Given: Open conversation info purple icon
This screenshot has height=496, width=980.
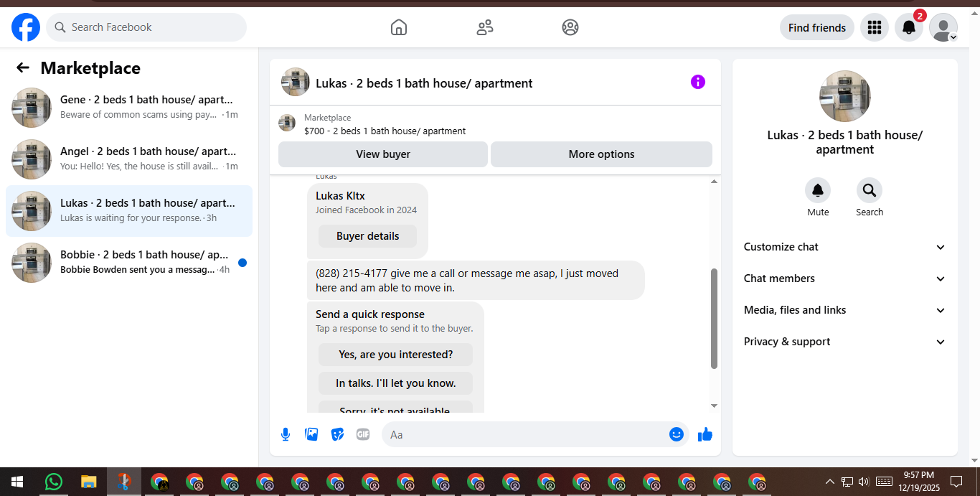Looking at the screenshot, I should [698, 82].
